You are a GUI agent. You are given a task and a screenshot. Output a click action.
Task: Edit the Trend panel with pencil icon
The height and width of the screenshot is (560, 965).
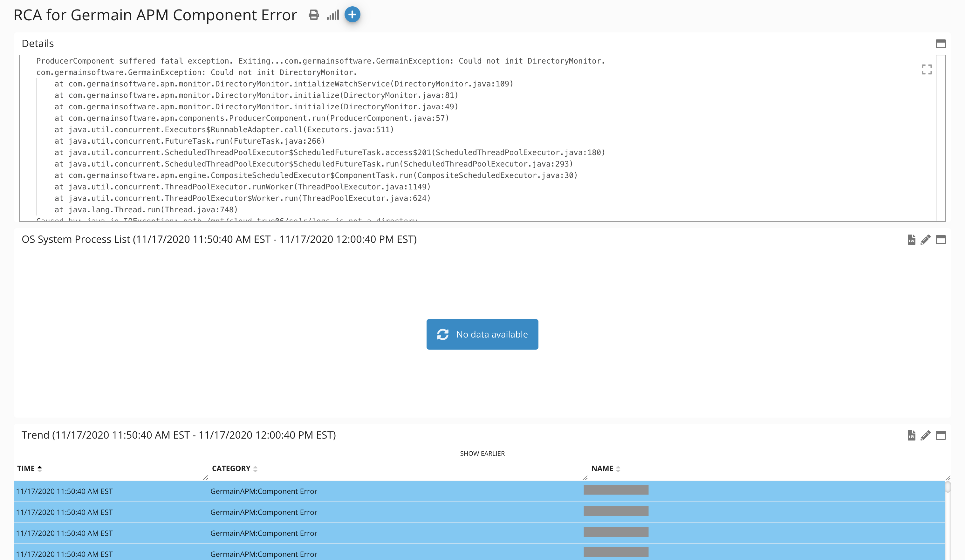[926, 435]
